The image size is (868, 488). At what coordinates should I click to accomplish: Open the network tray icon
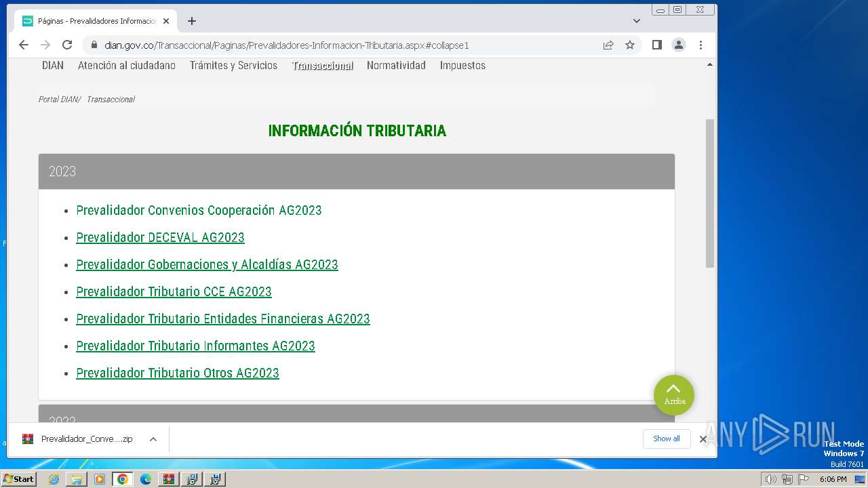(787, 479)
